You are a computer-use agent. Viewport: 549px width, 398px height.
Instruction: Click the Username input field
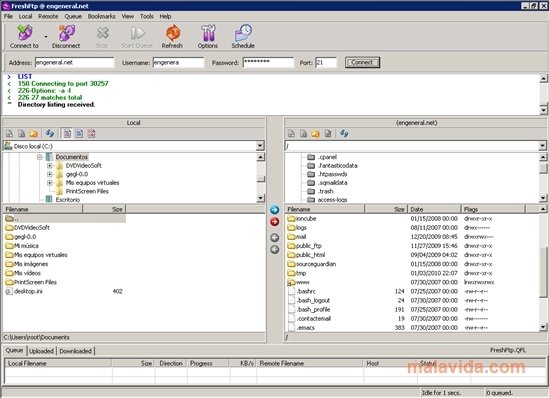coord(178,63)
